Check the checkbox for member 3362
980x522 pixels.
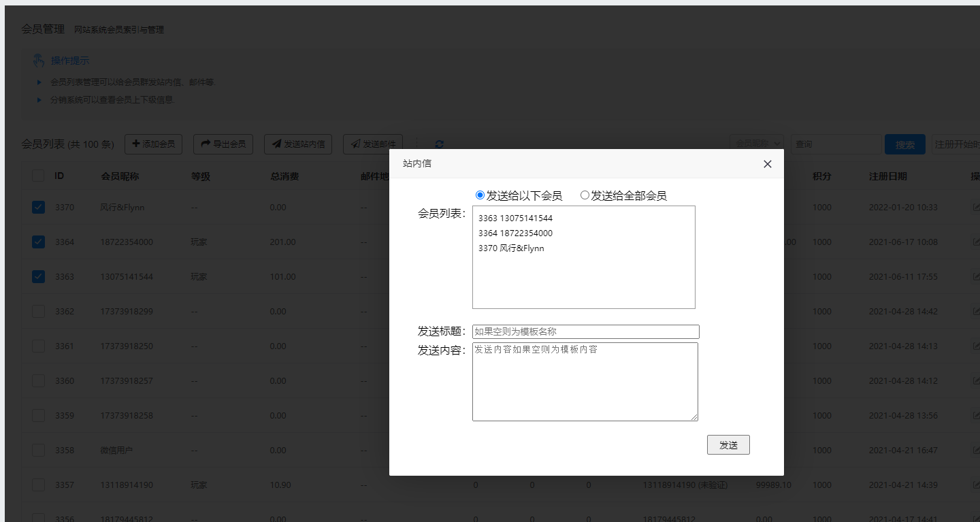[x=39, y=311]
